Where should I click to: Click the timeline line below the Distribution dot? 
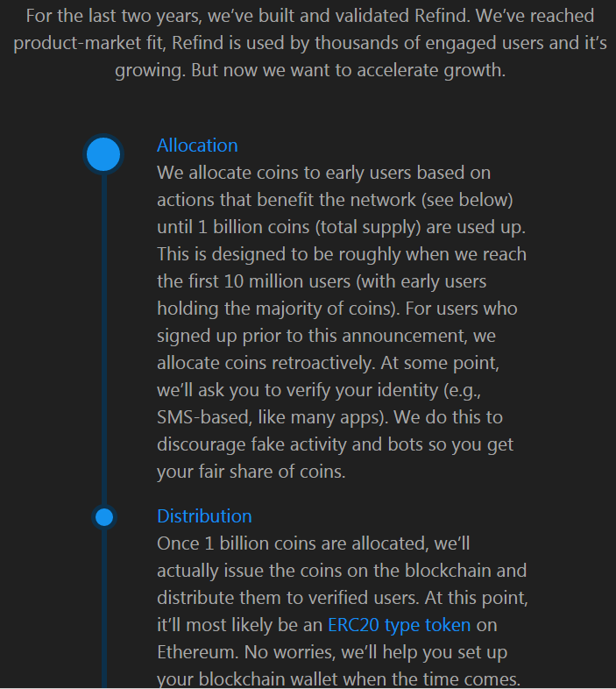(x=104, y=608)
